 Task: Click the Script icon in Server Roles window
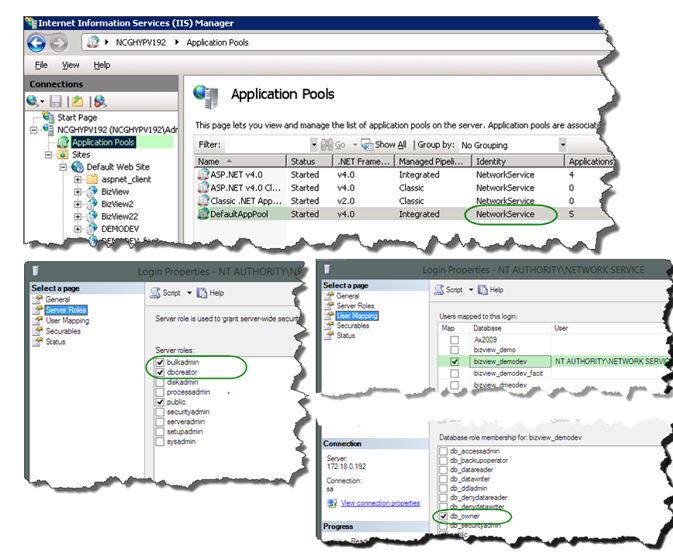click(x=155, y=293)
